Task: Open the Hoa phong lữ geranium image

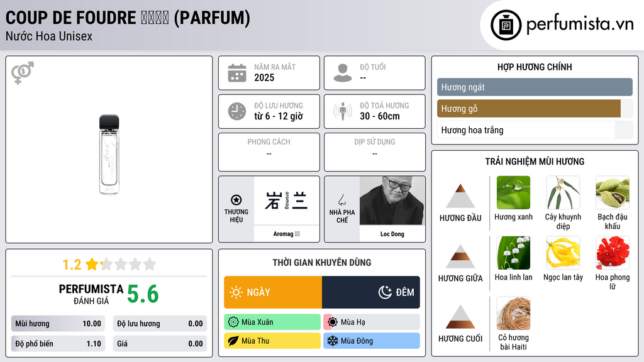Action: [x=613, y=253]
